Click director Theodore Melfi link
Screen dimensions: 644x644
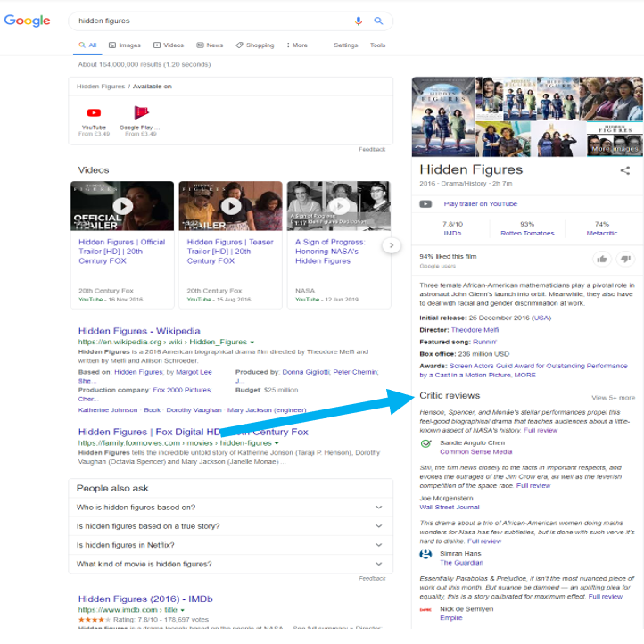[475, 330]
